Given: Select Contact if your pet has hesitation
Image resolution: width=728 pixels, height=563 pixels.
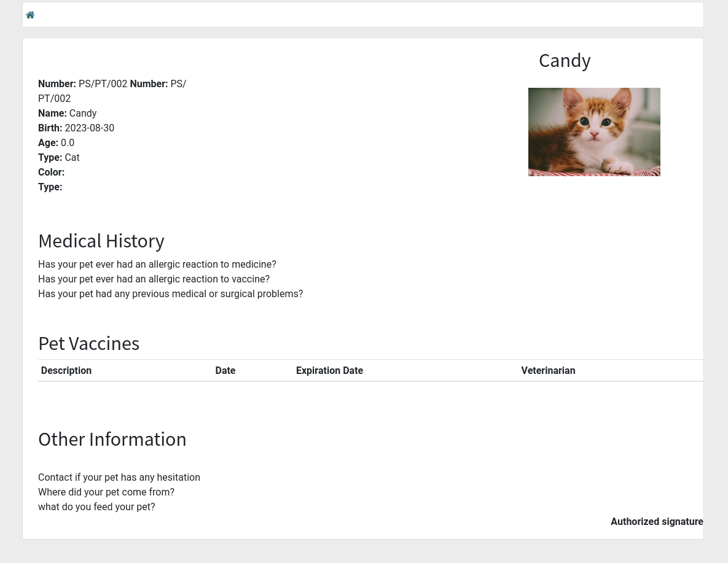Looking at the screenshot, I should (x=119, y=477).
